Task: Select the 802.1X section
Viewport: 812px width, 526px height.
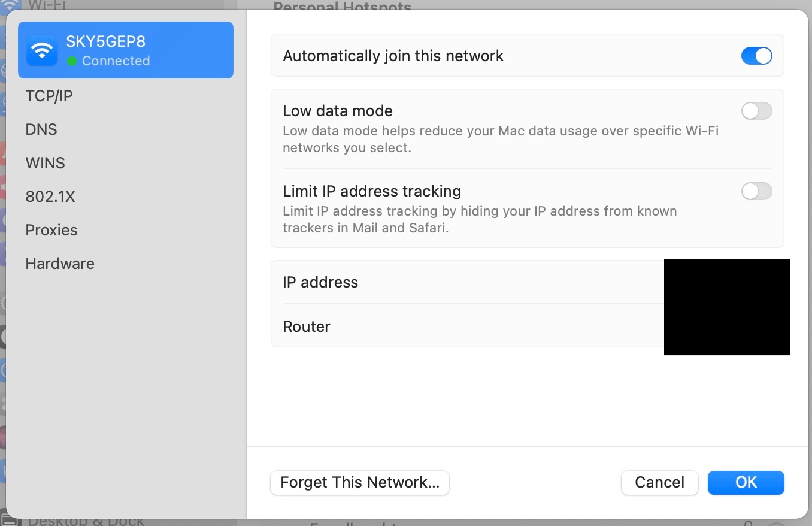Action: click(50, 197)
